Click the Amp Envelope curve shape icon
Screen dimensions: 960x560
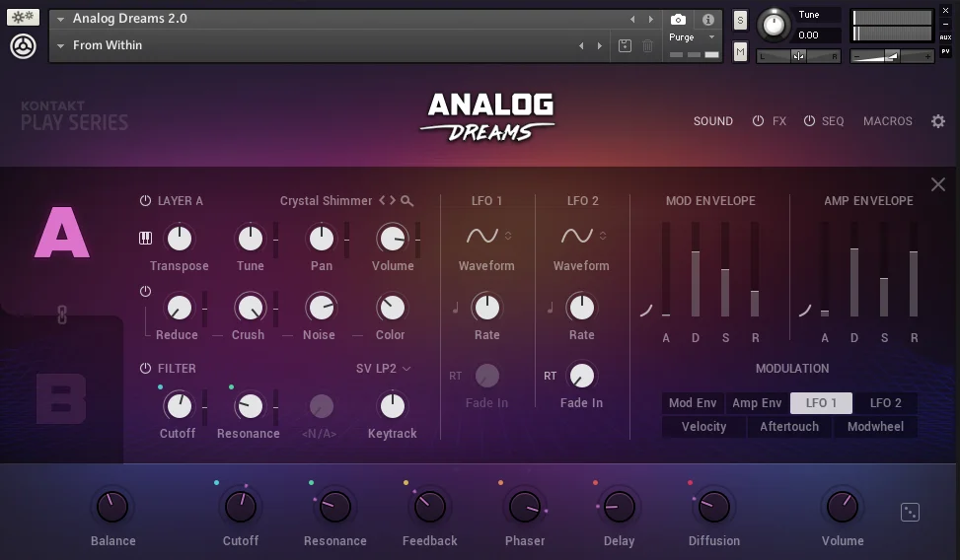click(x=804, y=311)
